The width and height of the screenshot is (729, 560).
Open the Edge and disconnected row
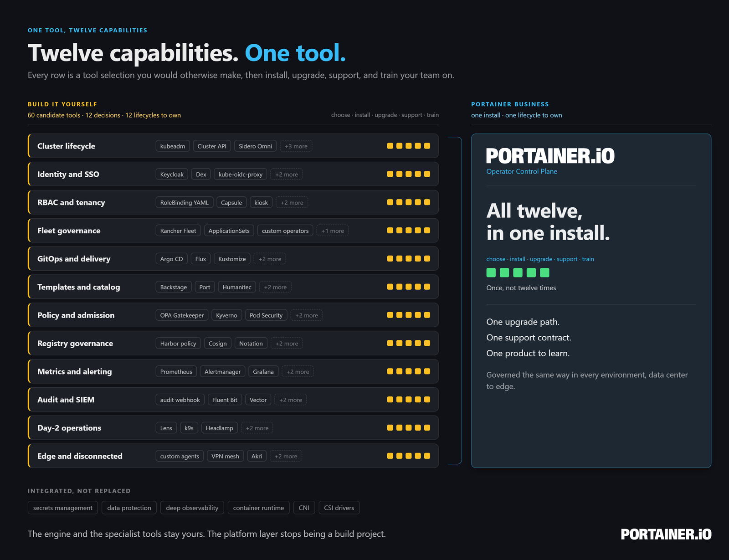pyautogui.click(x=233, y=456)
